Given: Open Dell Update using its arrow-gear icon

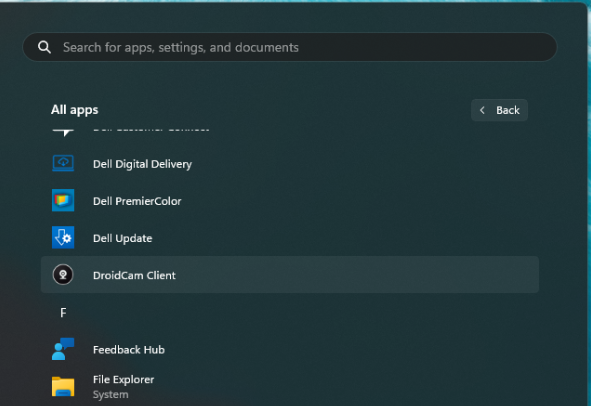Looking at the screenshot, I should point(63,237).
